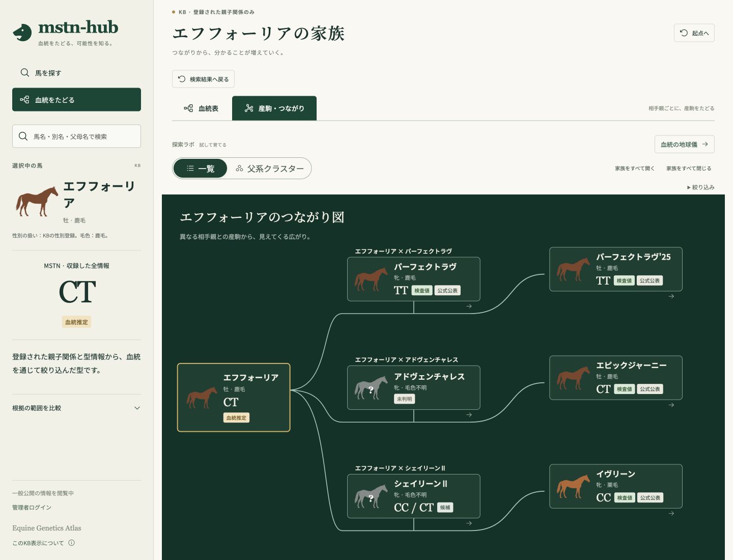Collapse all families with 家族をすべて閉じる

(689, 169)
